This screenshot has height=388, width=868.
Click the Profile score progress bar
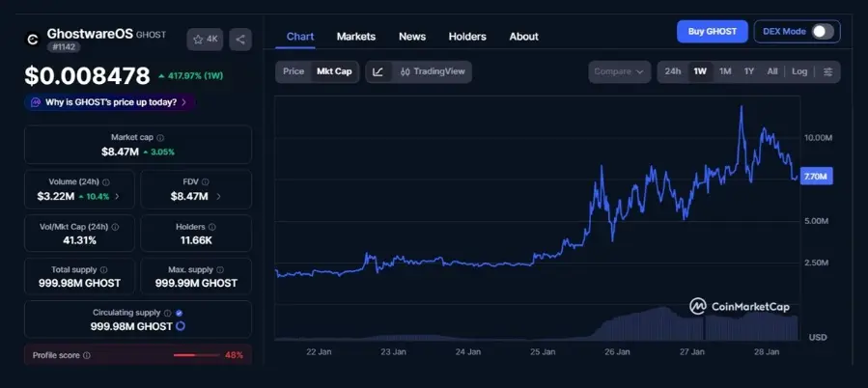196,355
